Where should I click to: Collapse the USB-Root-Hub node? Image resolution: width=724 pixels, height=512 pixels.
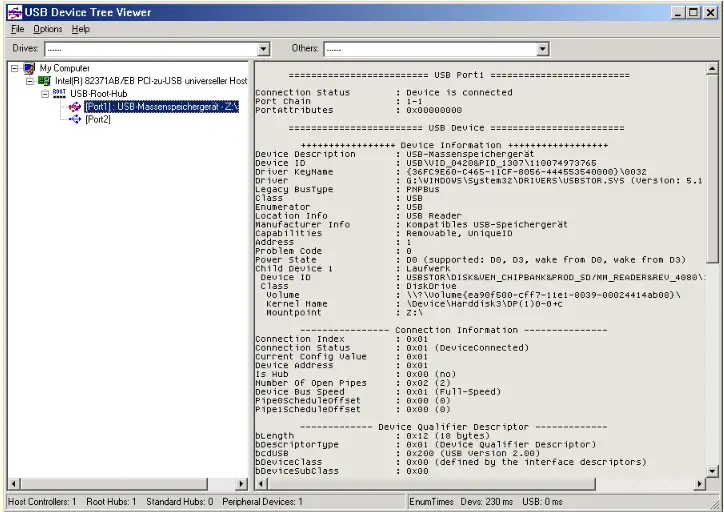(x=45, y=94)
